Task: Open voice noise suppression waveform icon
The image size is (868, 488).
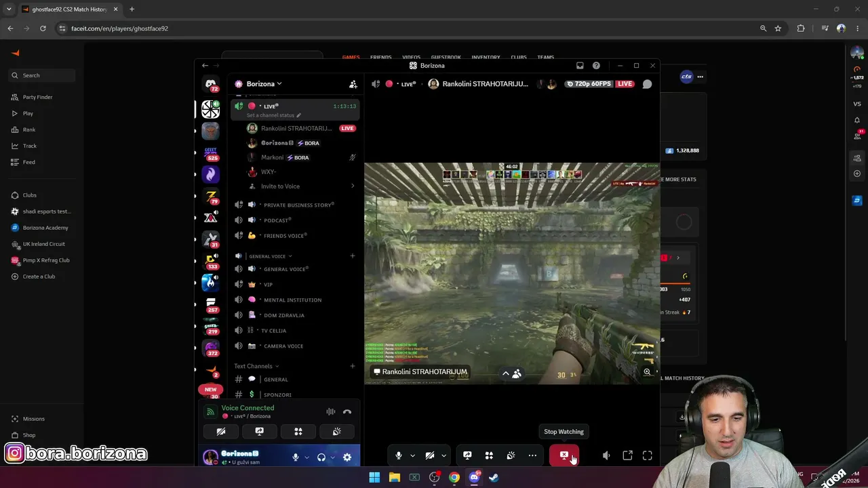Action: coord(331,411)
